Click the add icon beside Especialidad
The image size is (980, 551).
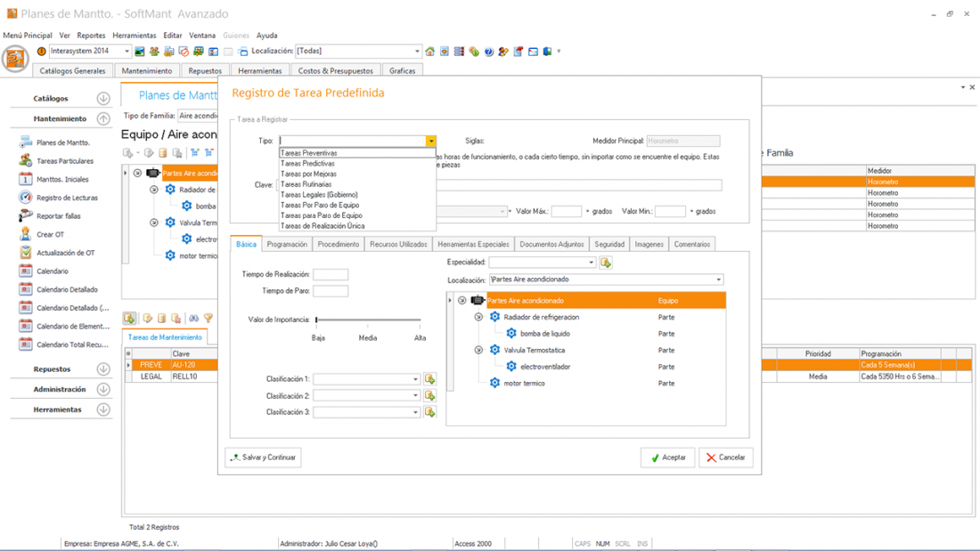click(x=606, y=263)
